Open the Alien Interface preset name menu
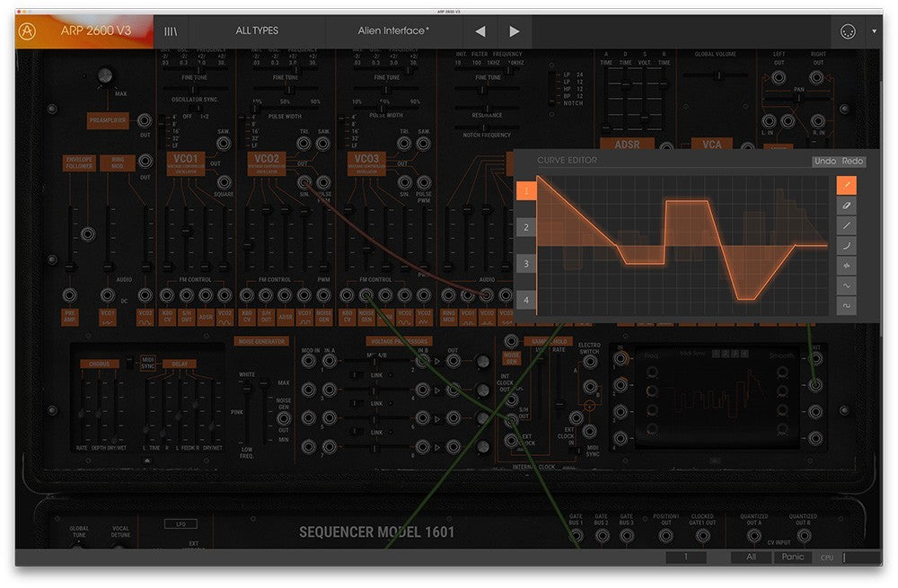This screenshot has width=898, height=588. point(393,31)
